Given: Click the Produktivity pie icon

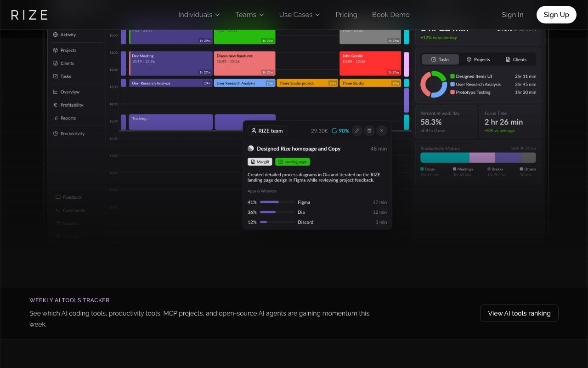Looking at the screenshot, I should coord(56,133).
